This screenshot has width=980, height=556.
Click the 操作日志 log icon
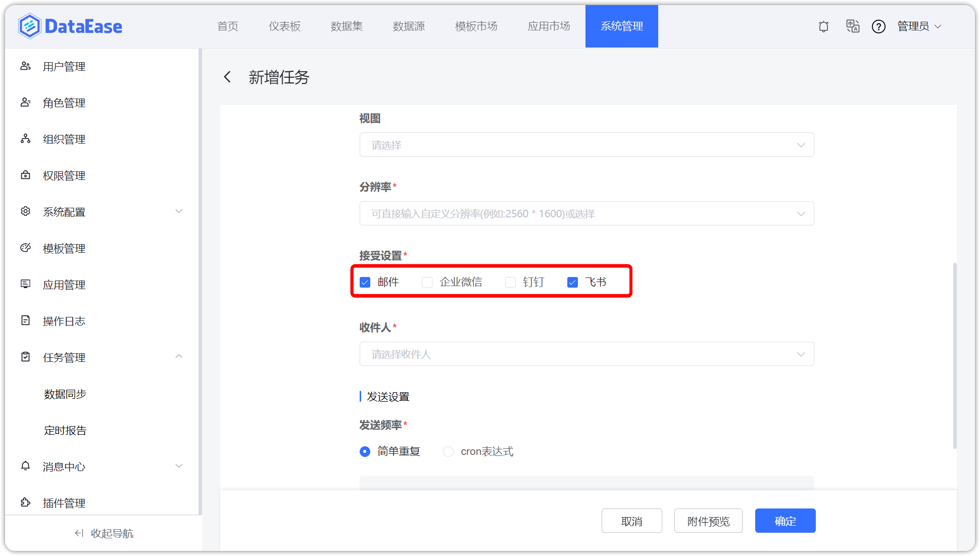(25, 320)
